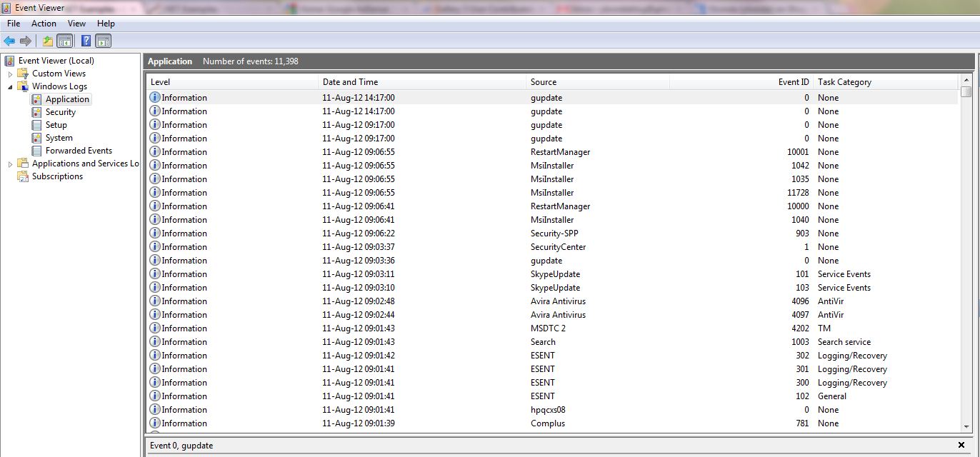Sort by the Source column header
Image resolution: width=980 pixels, height=457 pixels.
(x=598, y=82)
